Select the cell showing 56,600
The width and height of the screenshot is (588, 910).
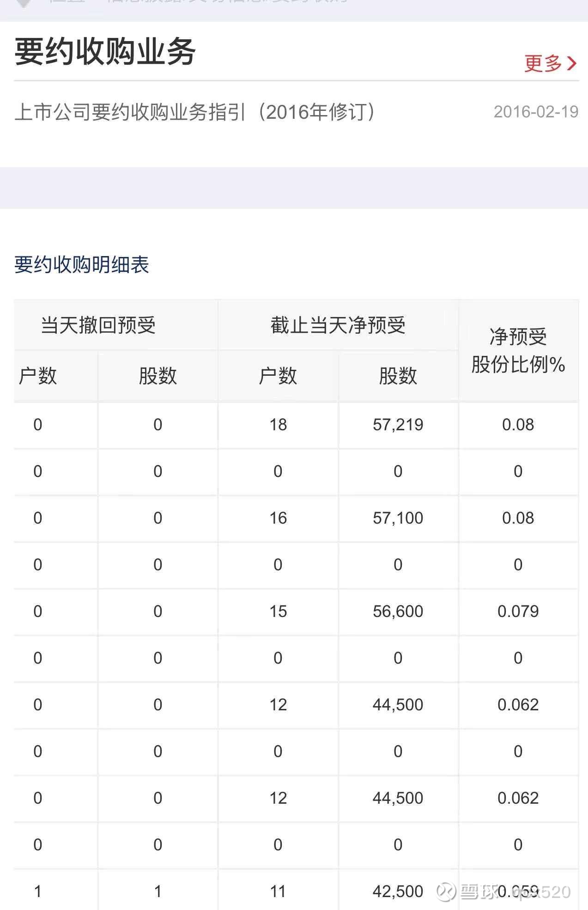pos(398,611)
